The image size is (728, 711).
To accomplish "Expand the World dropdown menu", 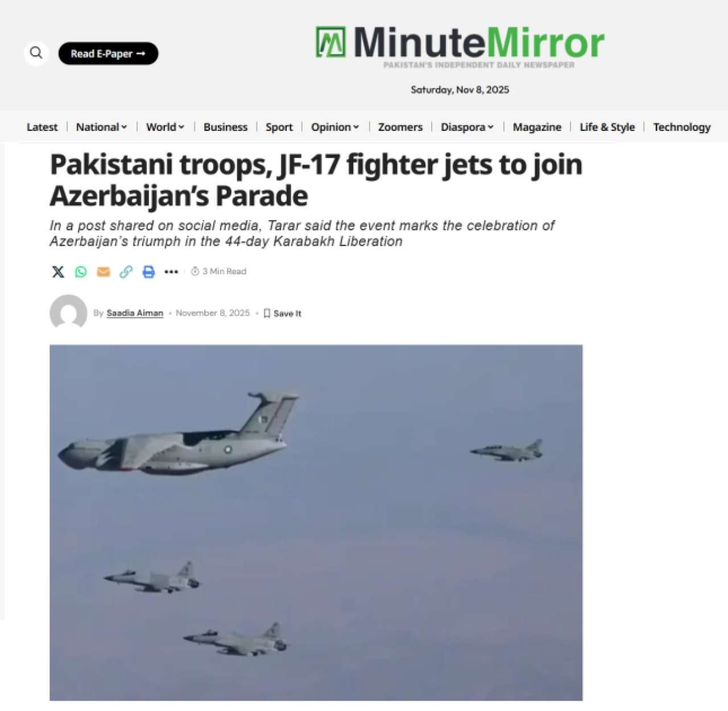I will pos(165,127).
